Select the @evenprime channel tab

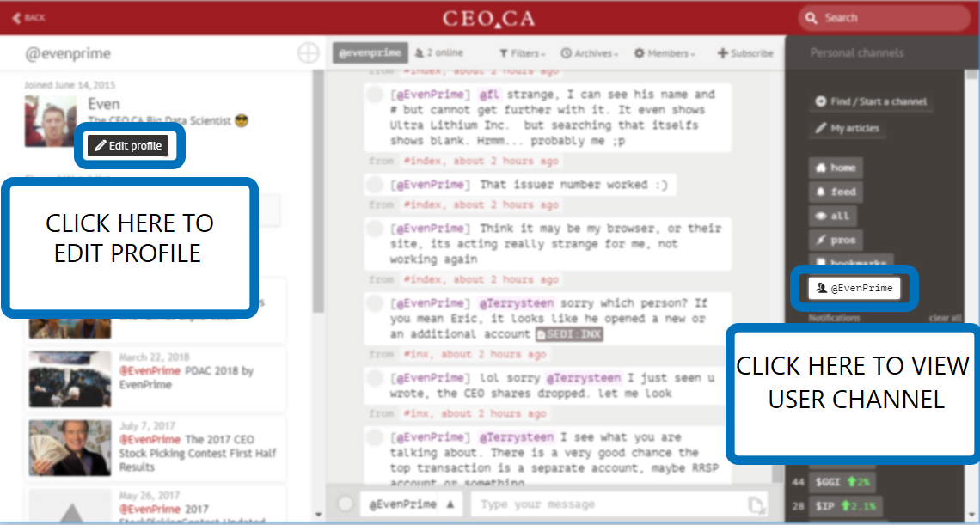[x=370, y=53]
